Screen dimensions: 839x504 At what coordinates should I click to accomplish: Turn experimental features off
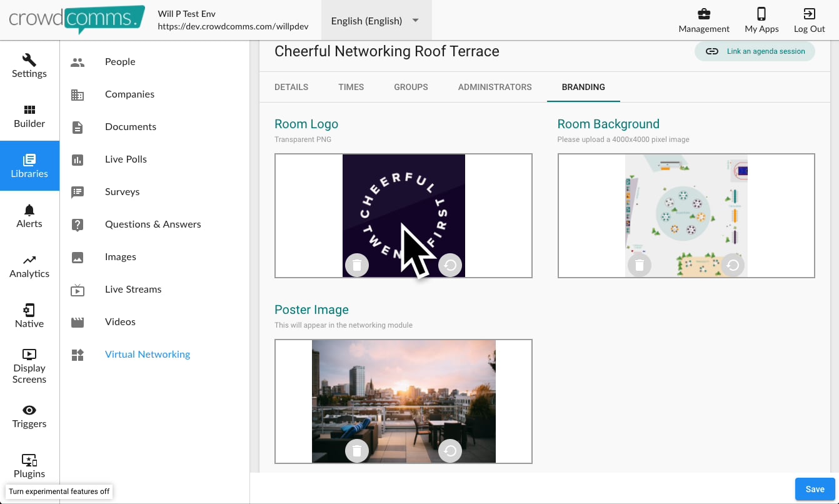pyautogui.click(x=59, y=491)
